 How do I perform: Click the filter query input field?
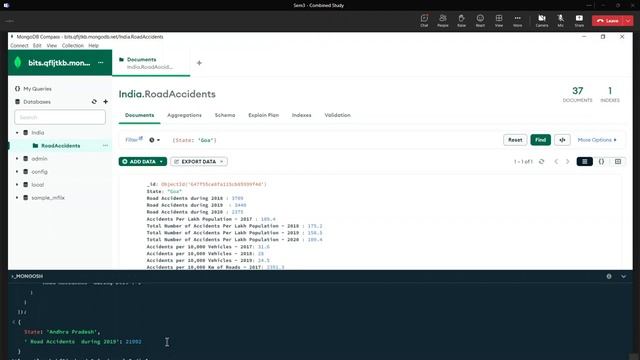333,140
